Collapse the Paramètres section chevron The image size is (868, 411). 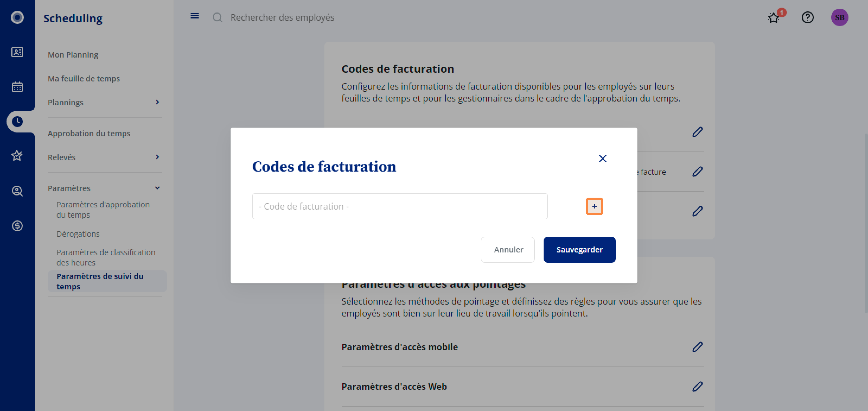click(x=157, y=188)
